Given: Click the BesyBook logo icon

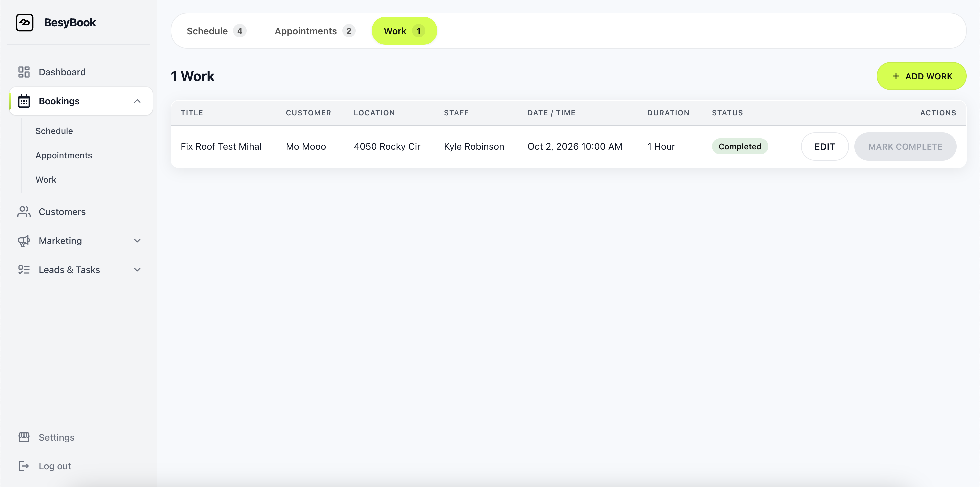Looking at the screenshot, I should click(x=24, y=22).
